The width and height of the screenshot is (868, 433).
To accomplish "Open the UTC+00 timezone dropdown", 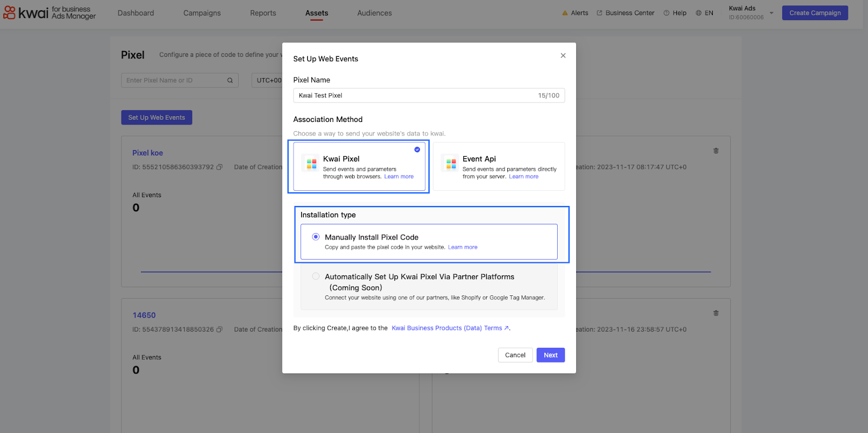I will 268,81.
